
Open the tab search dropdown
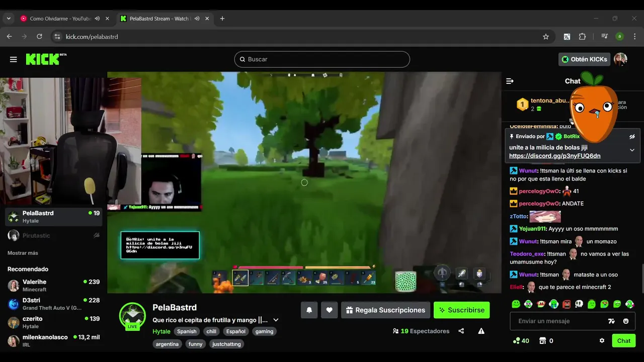[9, 19]
